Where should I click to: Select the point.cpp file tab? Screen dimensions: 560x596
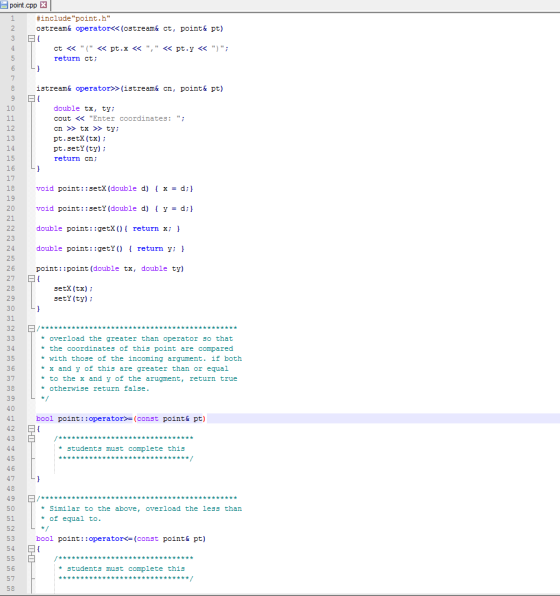coord(25,5)
